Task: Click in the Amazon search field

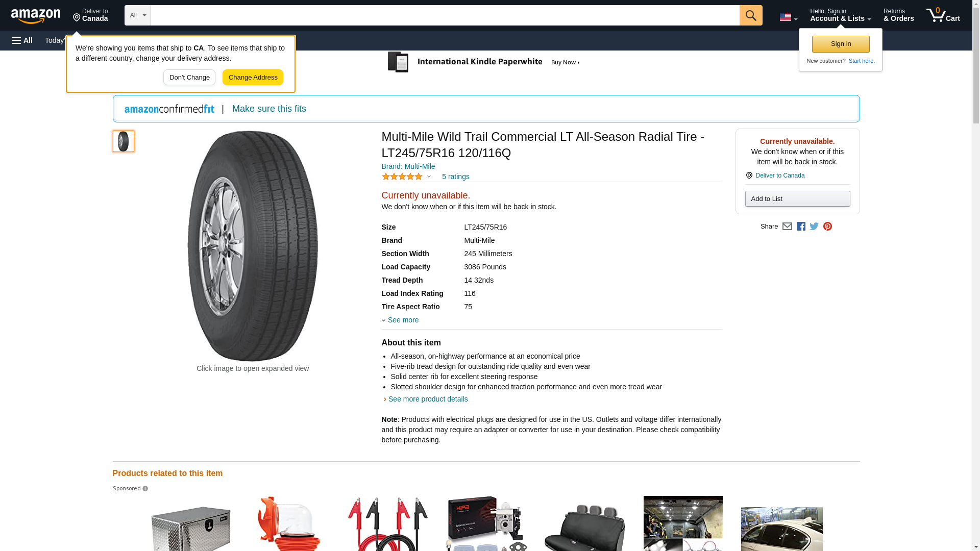Action: click(445, 15)
